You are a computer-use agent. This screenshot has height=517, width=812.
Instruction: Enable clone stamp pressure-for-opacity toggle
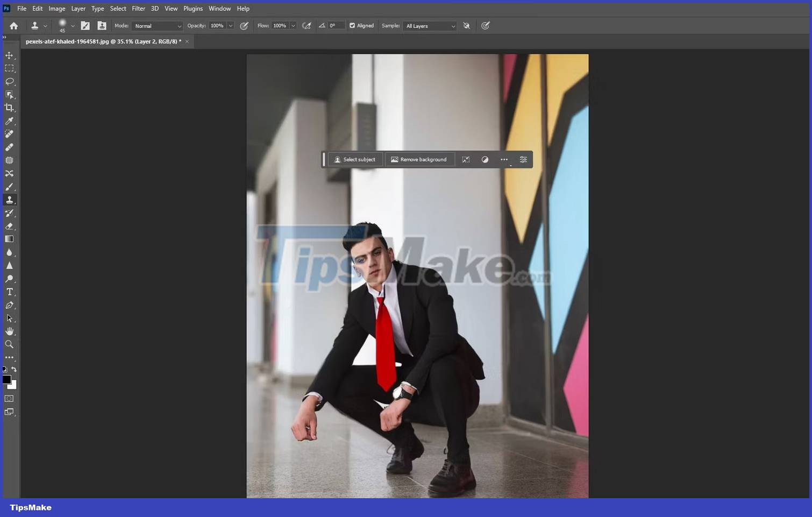(x=485, y=25)
